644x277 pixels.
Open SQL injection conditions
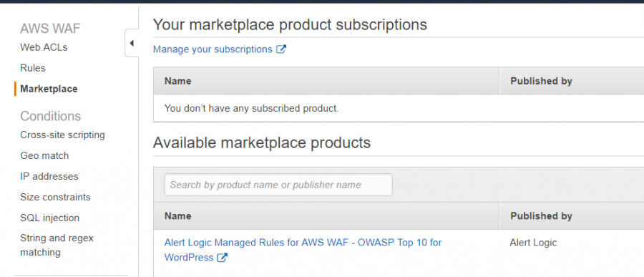point(49,218)
